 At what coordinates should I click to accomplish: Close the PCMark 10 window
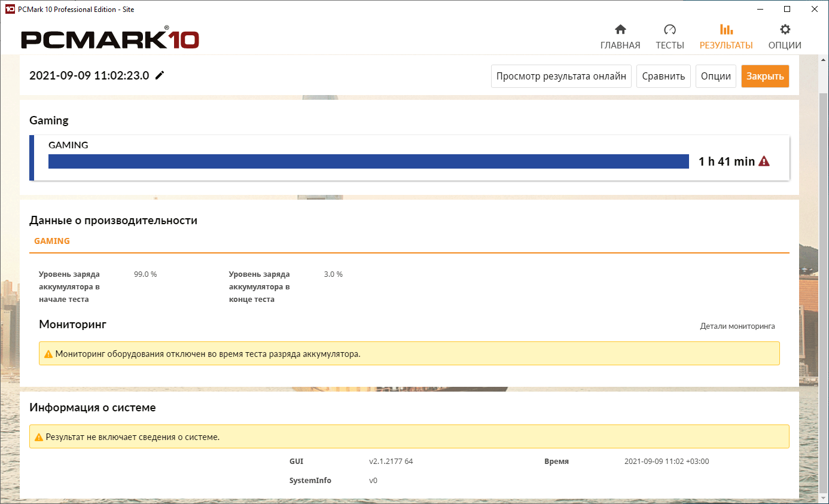[815, 10]
